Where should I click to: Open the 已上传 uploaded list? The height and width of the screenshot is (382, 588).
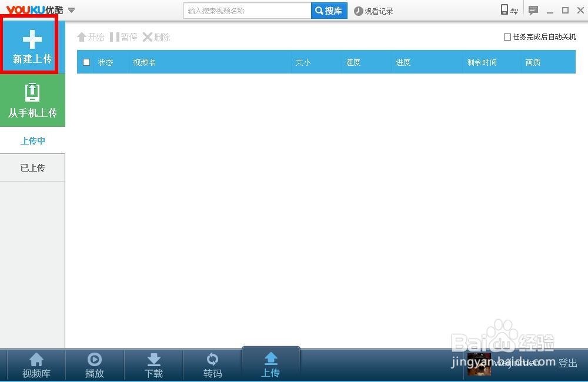click(x=32, y=168)
